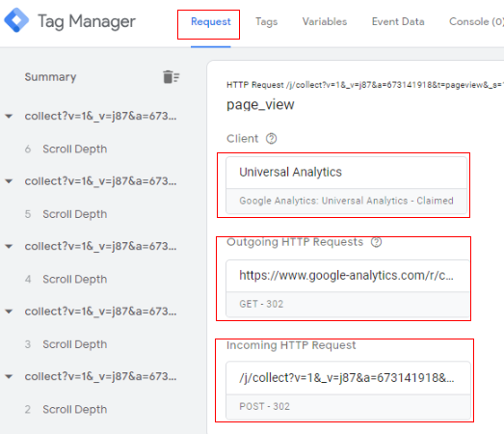Open the /j/collect incoming HTTP request card

coord(348,391)
